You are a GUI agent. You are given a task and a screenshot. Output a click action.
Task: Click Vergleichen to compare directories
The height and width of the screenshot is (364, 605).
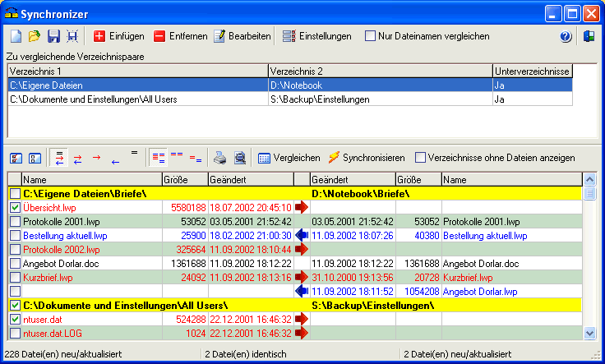click(289, 158)
